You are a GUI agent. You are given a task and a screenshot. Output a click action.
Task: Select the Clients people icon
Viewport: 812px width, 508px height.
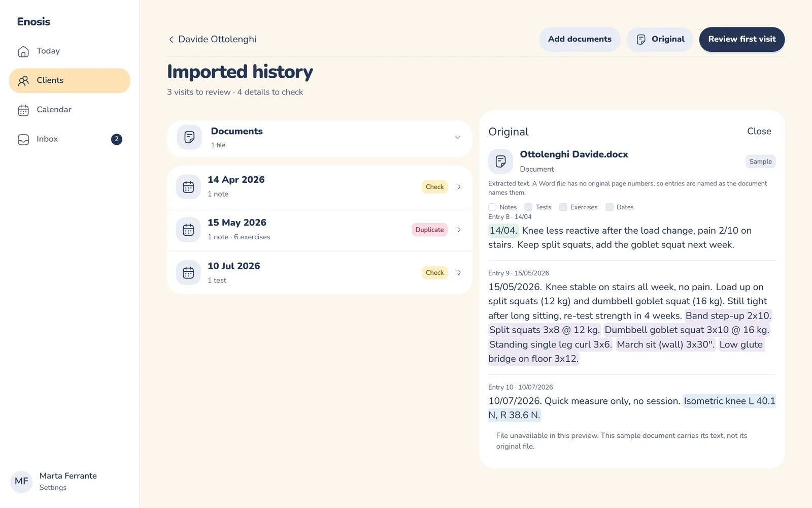[x=23, y=81]
